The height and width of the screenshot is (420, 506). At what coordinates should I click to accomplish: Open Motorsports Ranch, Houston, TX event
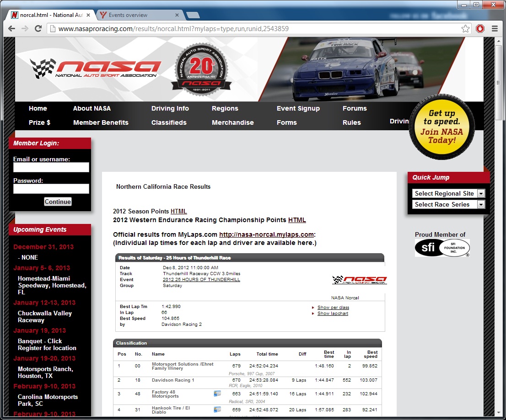45,372
